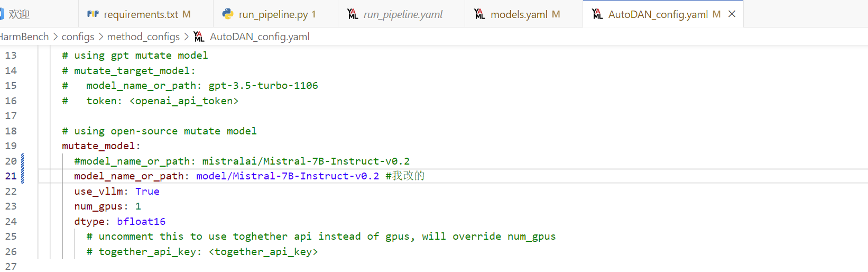
Task: Click the modified-line marker beside line 20
Action: coord(22,161)
